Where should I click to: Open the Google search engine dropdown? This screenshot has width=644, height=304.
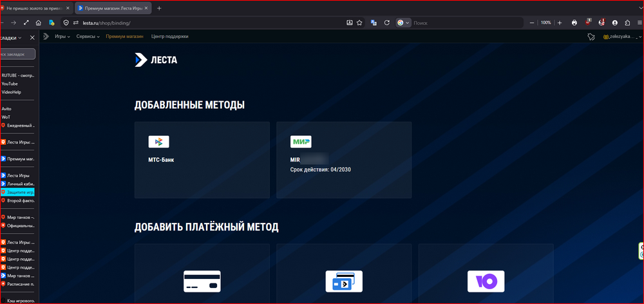coord(403,23)
